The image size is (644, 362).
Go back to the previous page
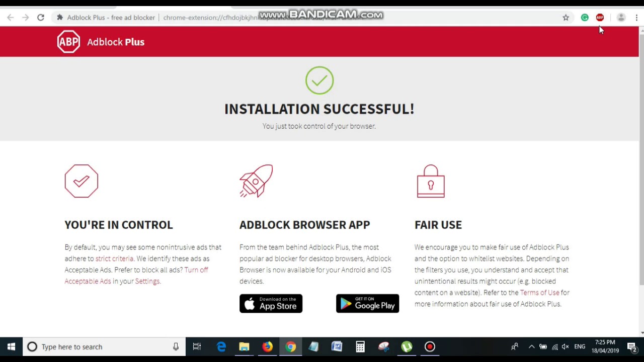(x=11, y=18)
